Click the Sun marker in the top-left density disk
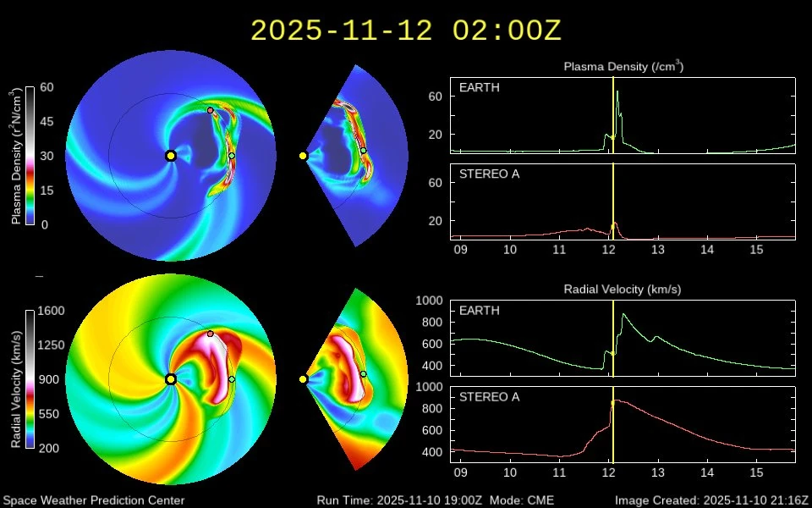The image size is (812, 508). 171,156
